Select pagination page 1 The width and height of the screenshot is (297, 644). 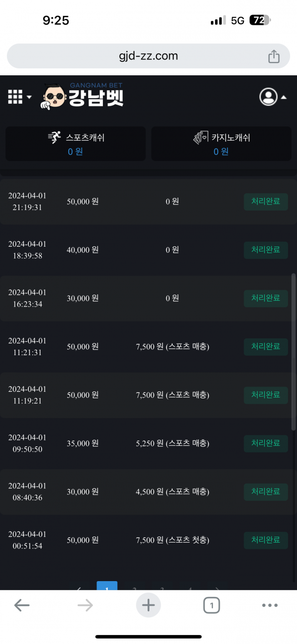pyautogui.click(x=107, y=586)
